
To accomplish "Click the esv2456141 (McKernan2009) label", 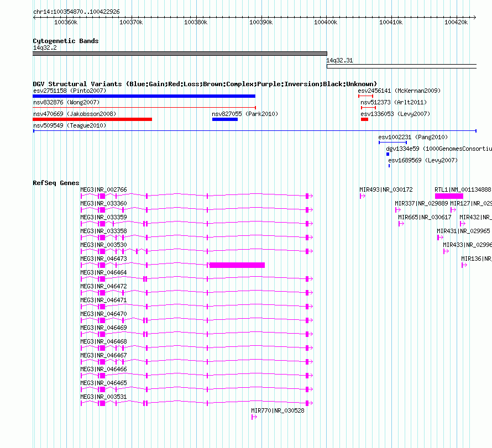I will (399, 91).
